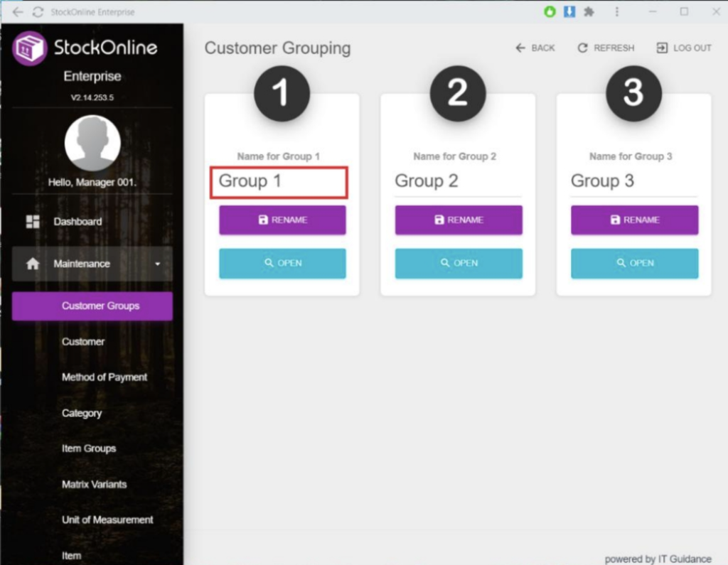The width and height of the screenshot is (728, 565).
Task: Open the three-dot browser menu
Action: [616, 12]
